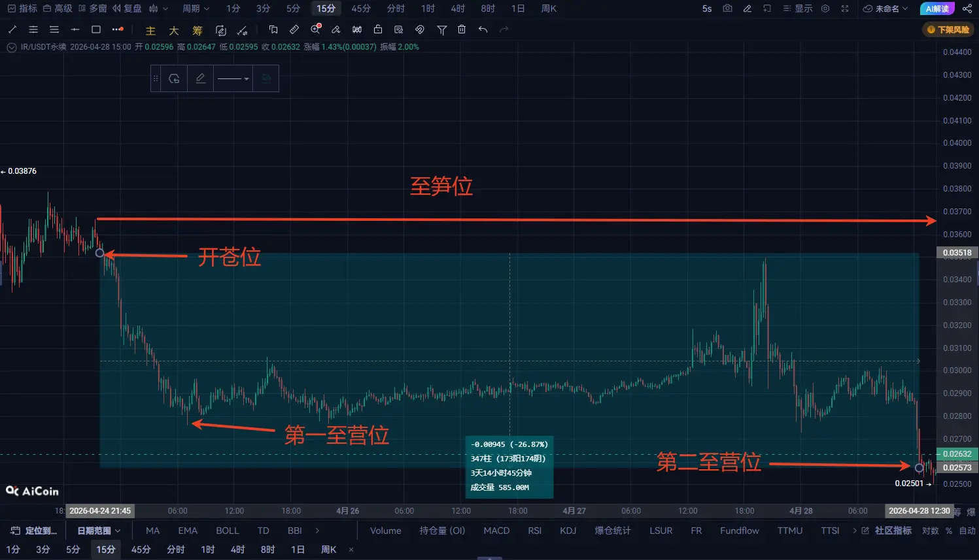Image resolution: width=979 pixels, height=560 pixels.
Task: Take a chart screenshot with camera icon
Action: [x=727, y=8]
